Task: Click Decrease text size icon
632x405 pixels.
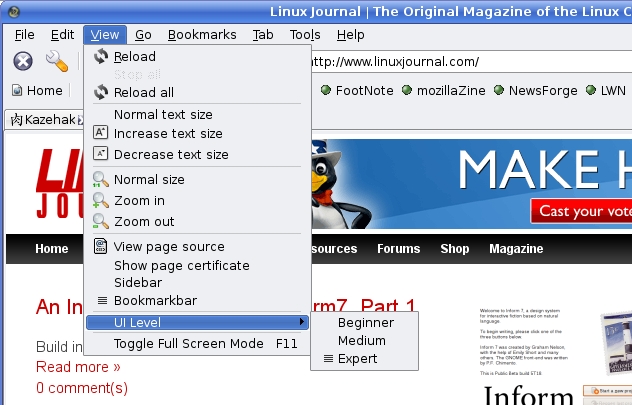Action: (100, 154)
